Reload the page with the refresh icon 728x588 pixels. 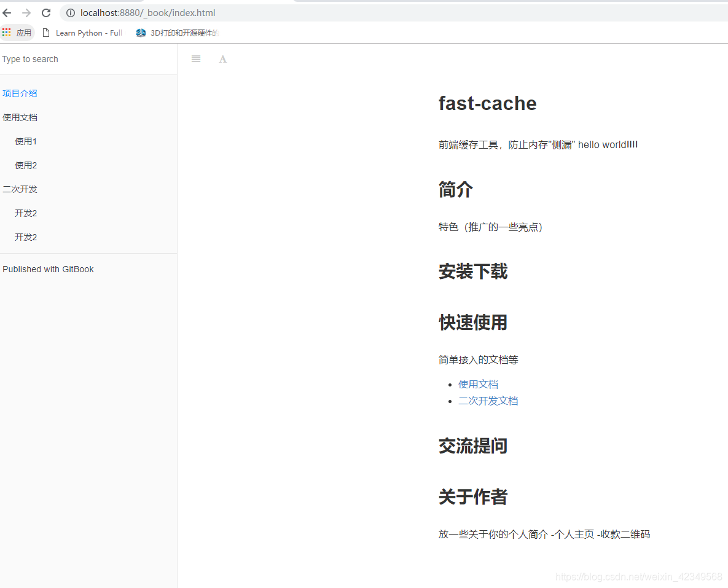(46, 13)
